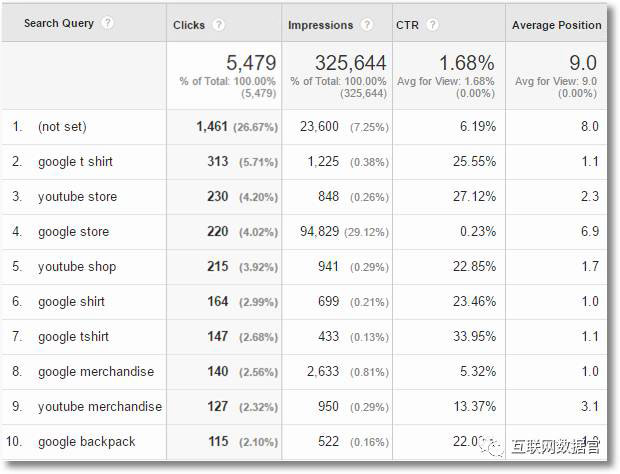Click the help icon beside Search Query

(x=107, y=23)
